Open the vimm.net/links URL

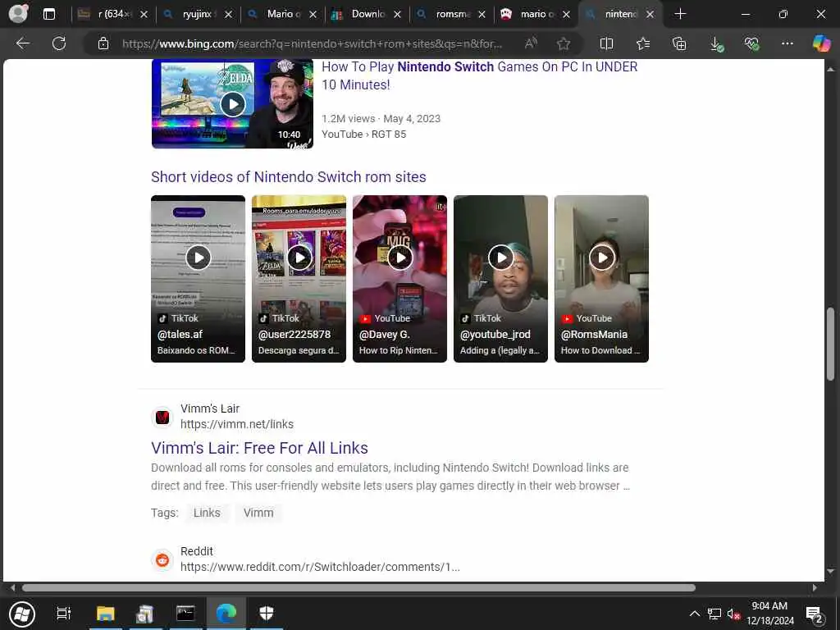coord(237,424)
